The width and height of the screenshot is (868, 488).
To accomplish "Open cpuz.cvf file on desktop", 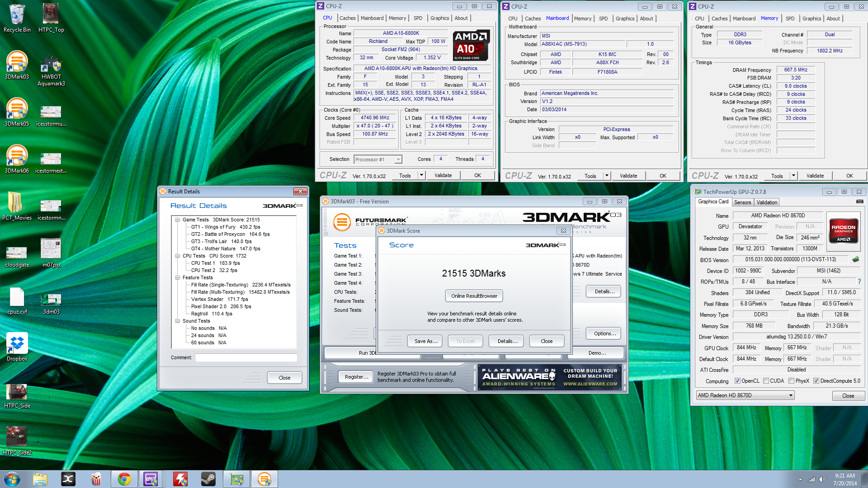I will point(17,301).
